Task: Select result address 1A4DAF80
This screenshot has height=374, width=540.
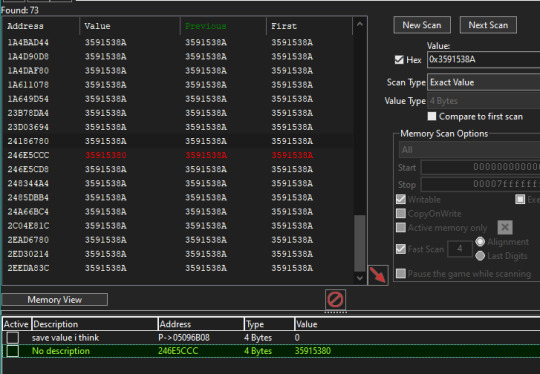Action: [28, 71]
